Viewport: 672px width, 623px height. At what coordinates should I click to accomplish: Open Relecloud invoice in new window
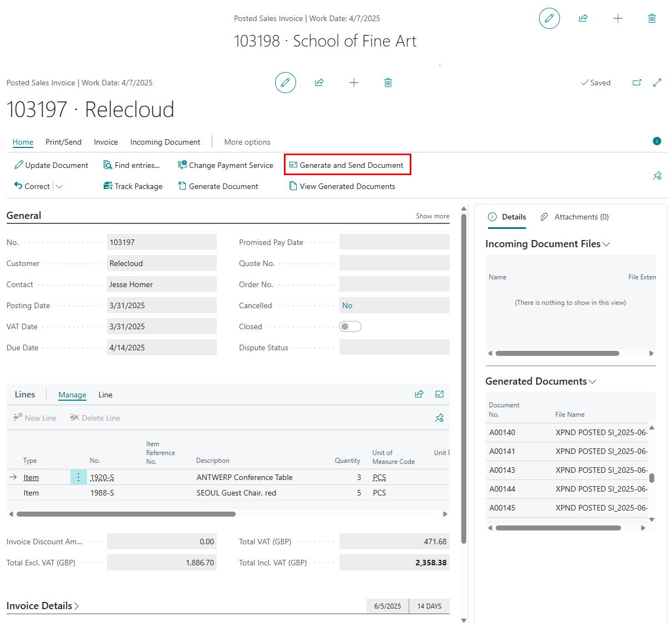(637, 83)
